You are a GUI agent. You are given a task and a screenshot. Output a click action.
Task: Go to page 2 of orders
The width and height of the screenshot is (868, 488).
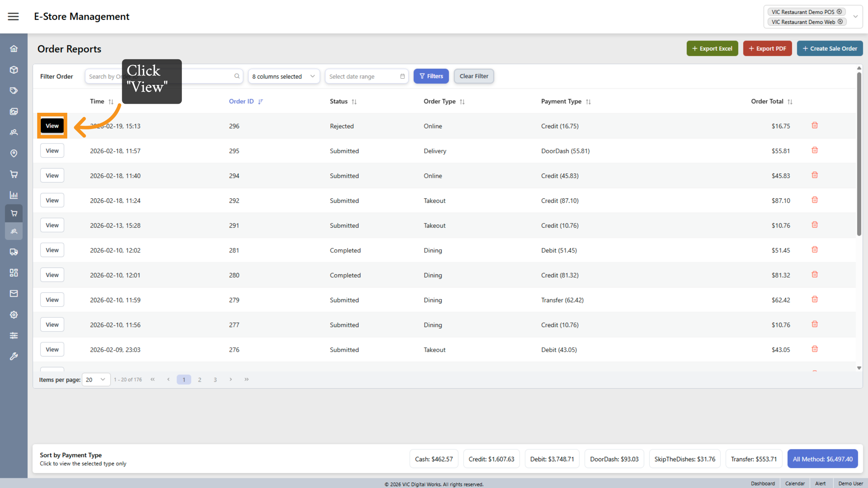coord(200,380)
